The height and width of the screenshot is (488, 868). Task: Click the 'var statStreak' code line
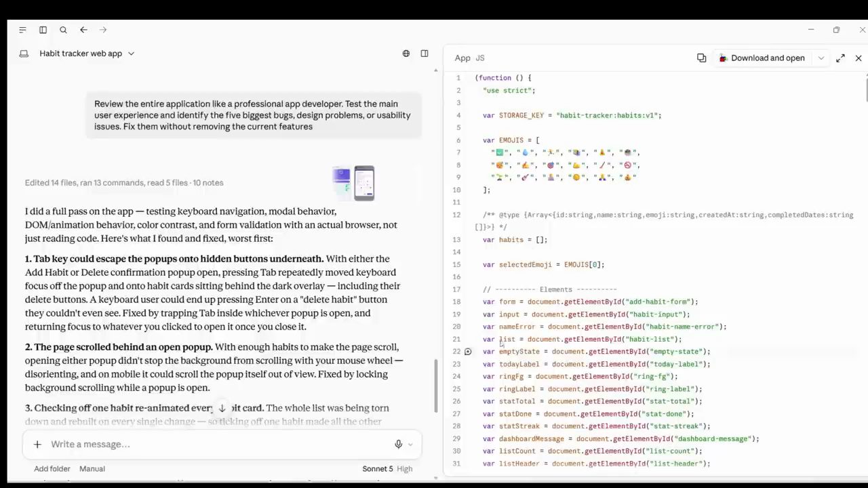[596, 426]
